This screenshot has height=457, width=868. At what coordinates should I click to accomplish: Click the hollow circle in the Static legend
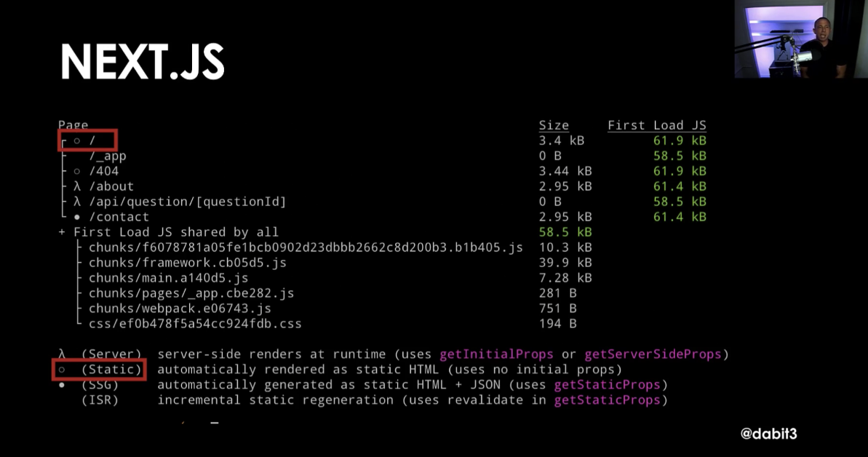pos(62,370)
